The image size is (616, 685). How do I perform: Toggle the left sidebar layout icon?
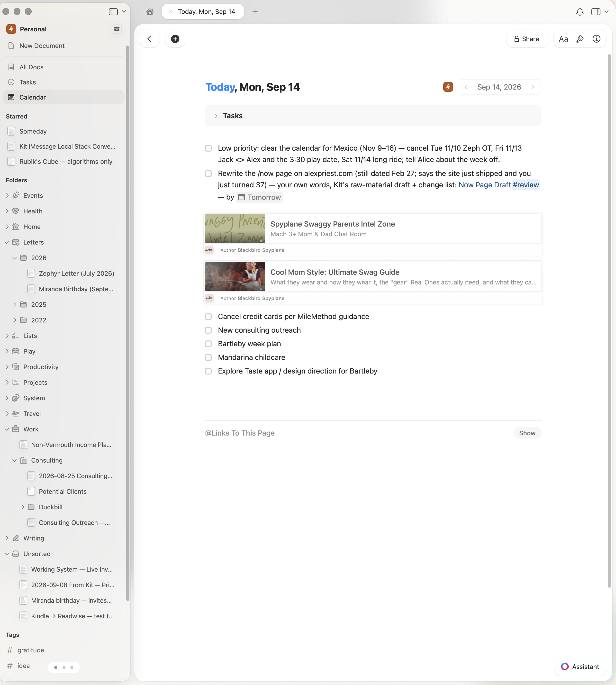[113, 12]
